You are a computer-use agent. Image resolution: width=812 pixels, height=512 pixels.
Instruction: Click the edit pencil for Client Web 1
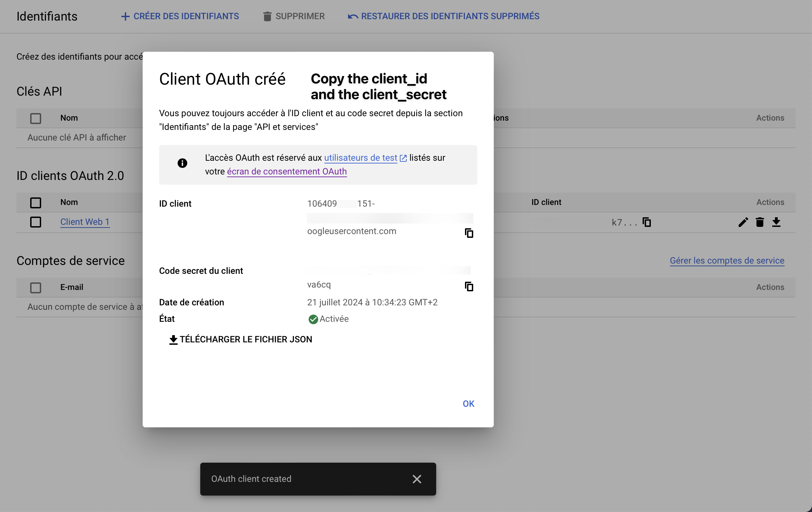click(743, 222)
